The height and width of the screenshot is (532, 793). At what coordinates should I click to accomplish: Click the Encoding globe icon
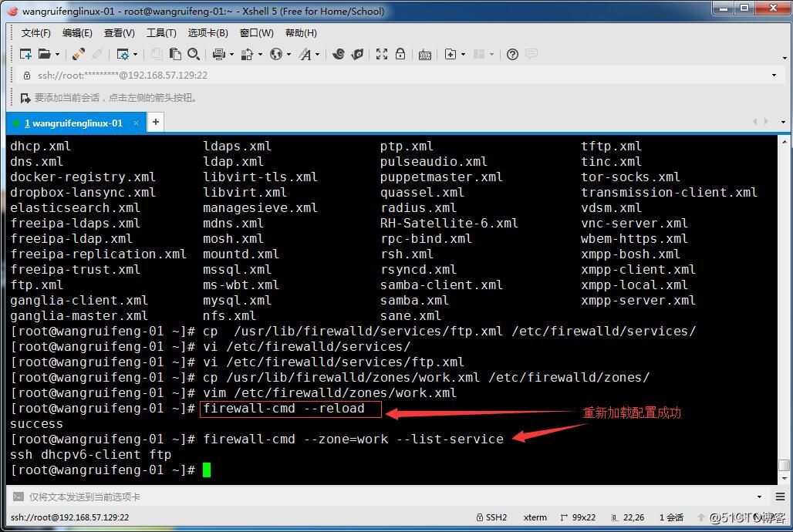pyautogui.click(x=276, y=54)
